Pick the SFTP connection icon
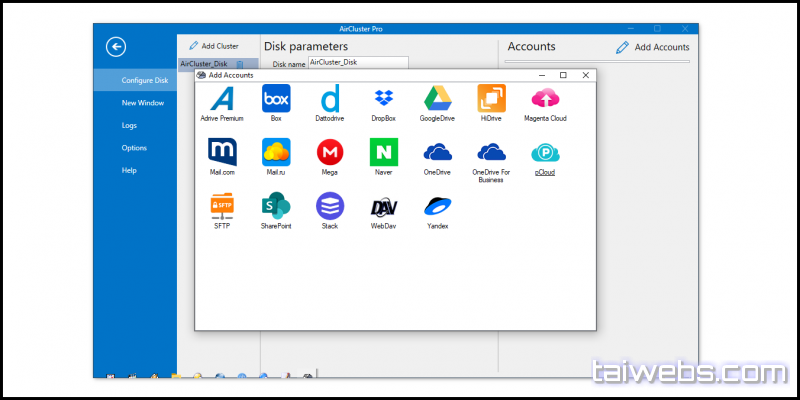The image size is (800, 400). (221, 206)
